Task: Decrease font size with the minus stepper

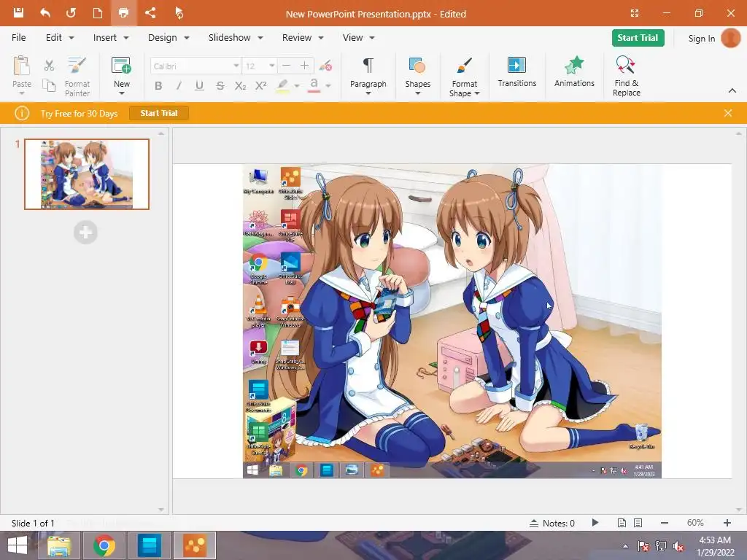Action: [x=286, y=66]
